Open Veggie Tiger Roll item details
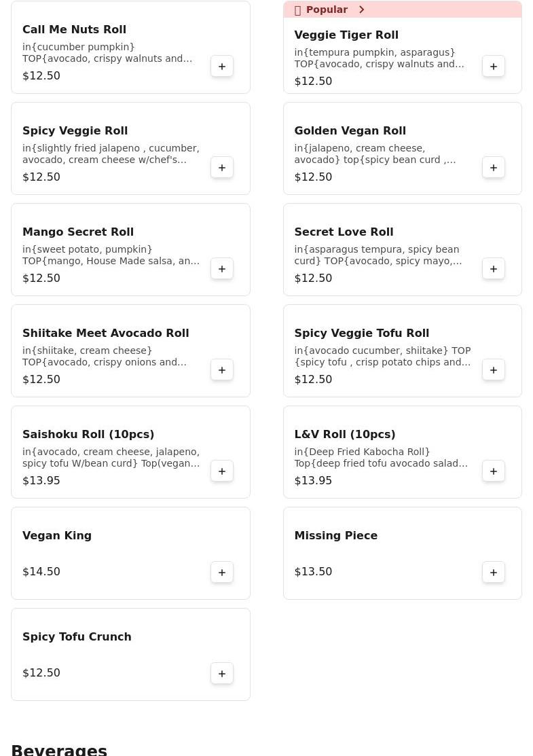 pos(346,35)
